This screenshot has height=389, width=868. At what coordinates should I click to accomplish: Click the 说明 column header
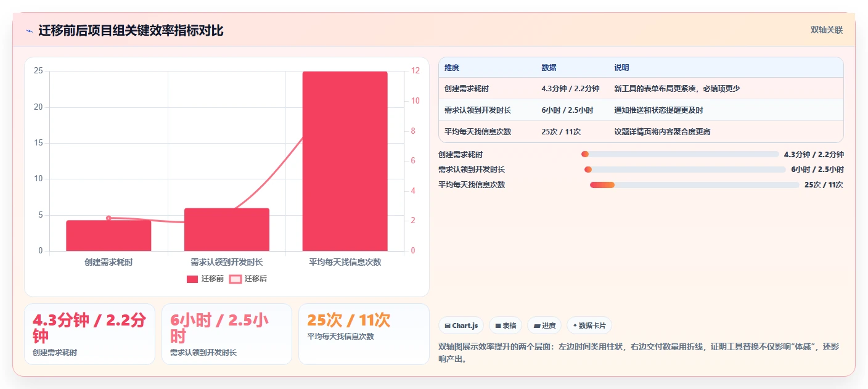tap(621, 68)
